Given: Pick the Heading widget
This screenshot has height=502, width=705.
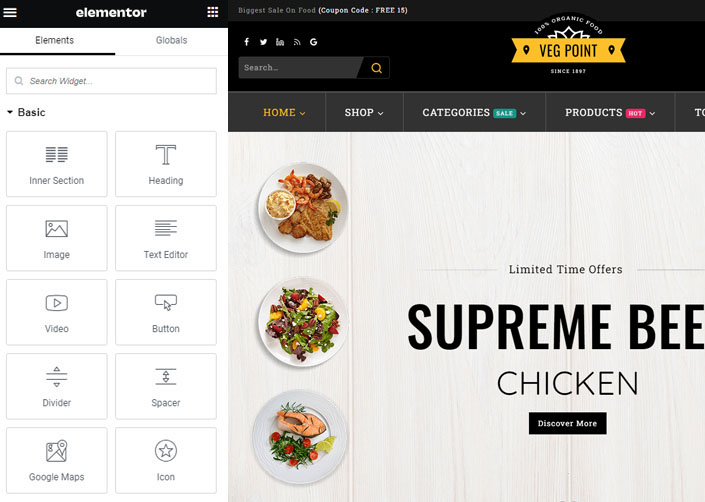Looking at the screenshot, I should [166, 164].
